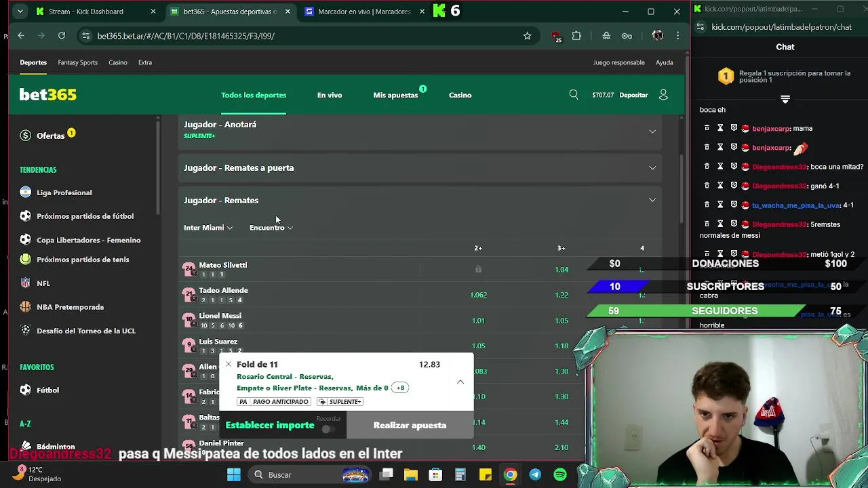Viewport: 868px width, 488px height.
Task: Open the weather widget showing 12°C Despejado
Action: (38, 474)
